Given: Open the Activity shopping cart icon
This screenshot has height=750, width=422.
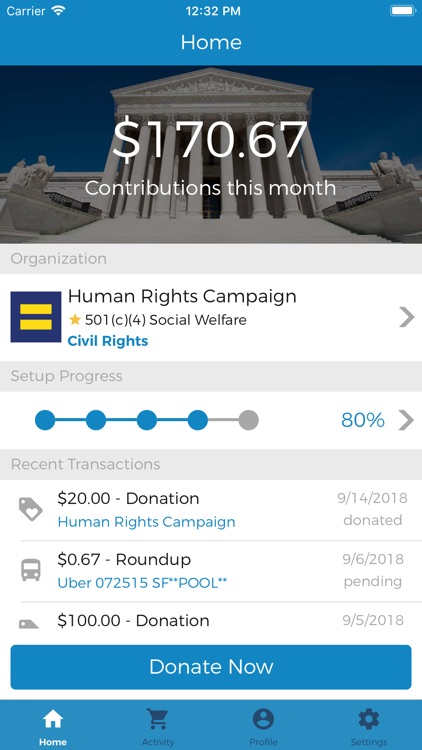Looking at the screenshot, I should point(158,719).
